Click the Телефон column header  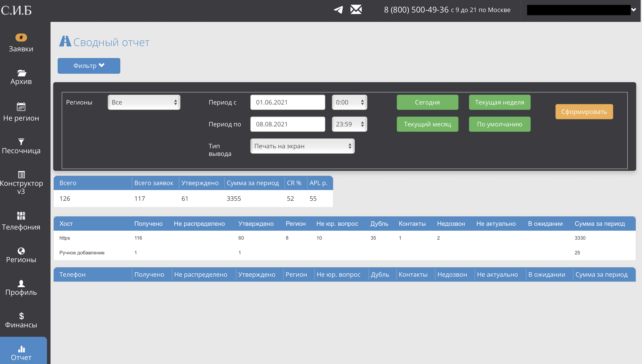click(72, 274)
